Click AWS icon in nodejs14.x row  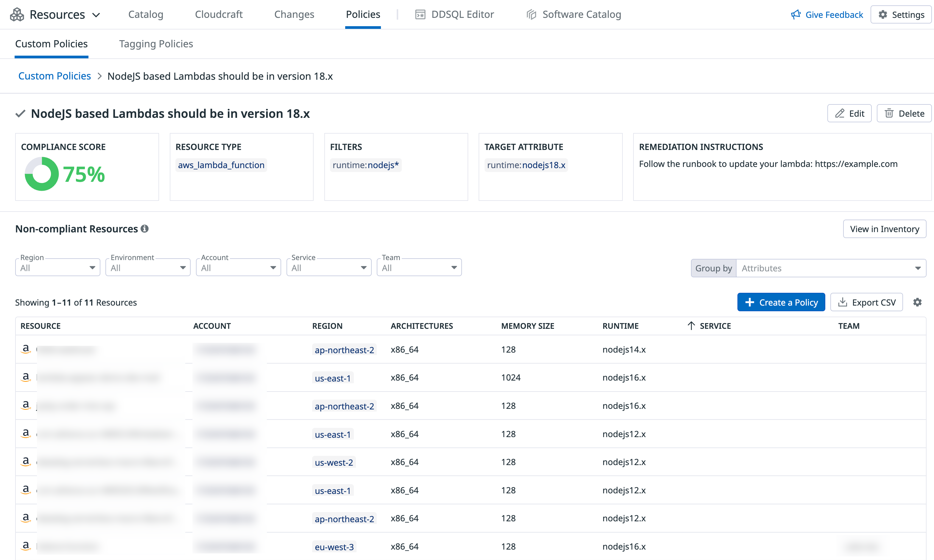coord(26,349)
